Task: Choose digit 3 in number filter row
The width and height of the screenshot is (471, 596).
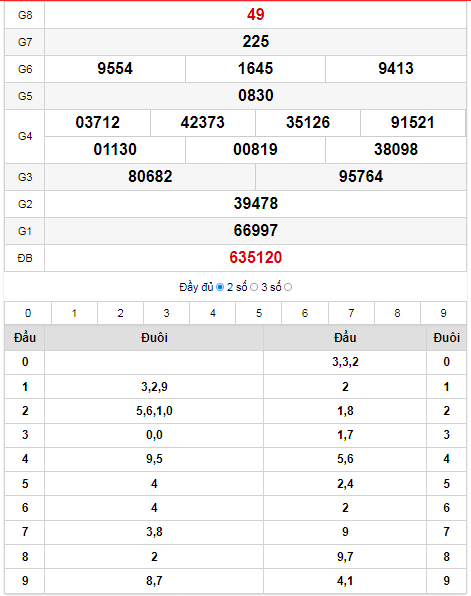Action: [167, 313]
